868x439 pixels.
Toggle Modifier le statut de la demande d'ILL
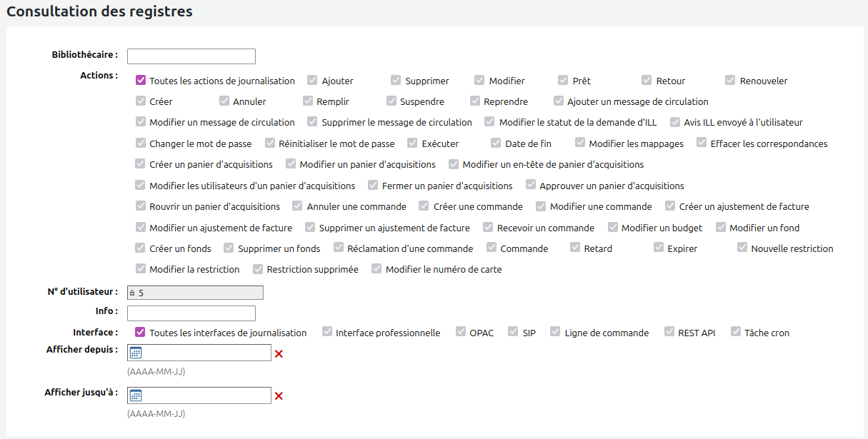point(490,122)
